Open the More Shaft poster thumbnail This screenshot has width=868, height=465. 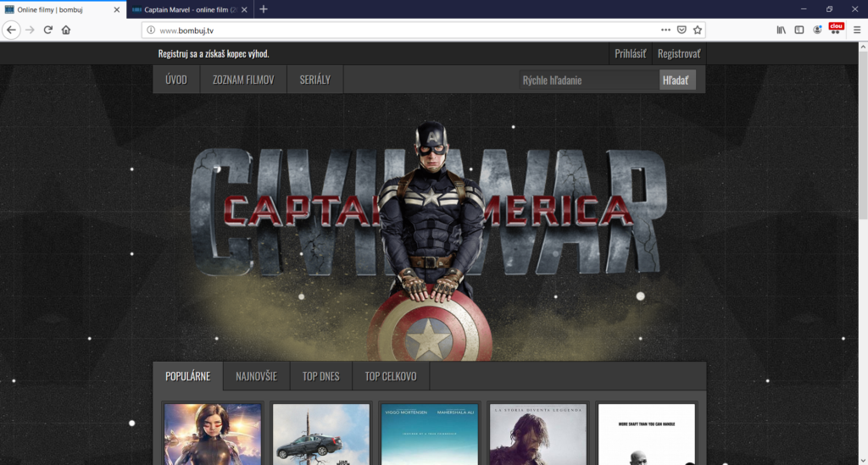click(647, 434)
